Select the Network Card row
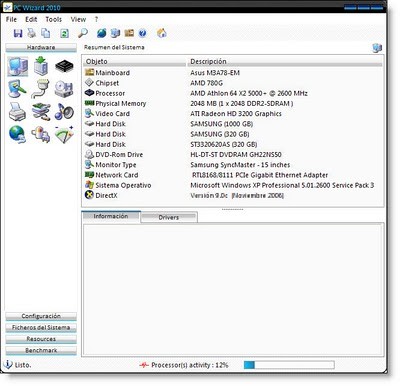400x386 pixels. [x=232, y=175]
